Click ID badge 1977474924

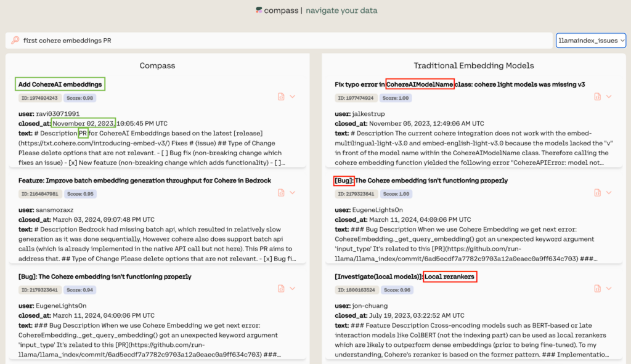coord(356,98)
